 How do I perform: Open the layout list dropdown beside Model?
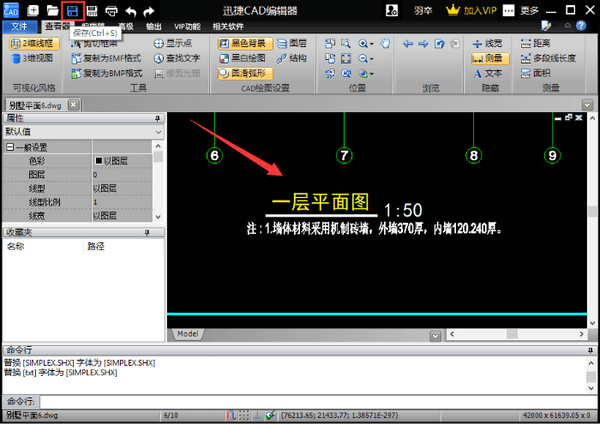pos(435,336)
